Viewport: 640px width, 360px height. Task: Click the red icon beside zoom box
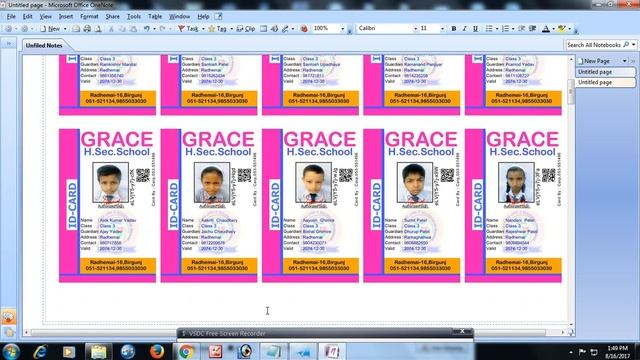click(x=304, y=29)
